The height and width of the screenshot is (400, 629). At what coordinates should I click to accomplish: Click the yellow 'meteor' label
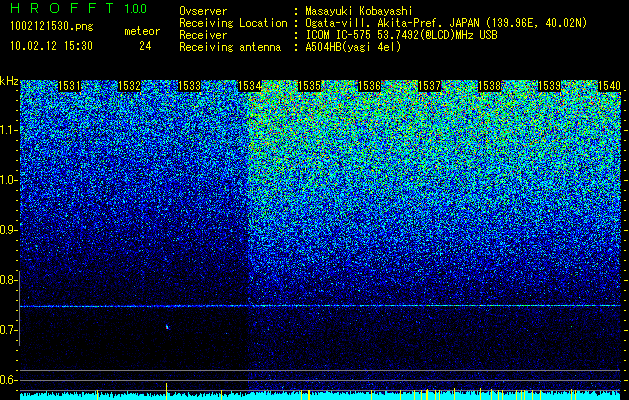tap(142, 31)
